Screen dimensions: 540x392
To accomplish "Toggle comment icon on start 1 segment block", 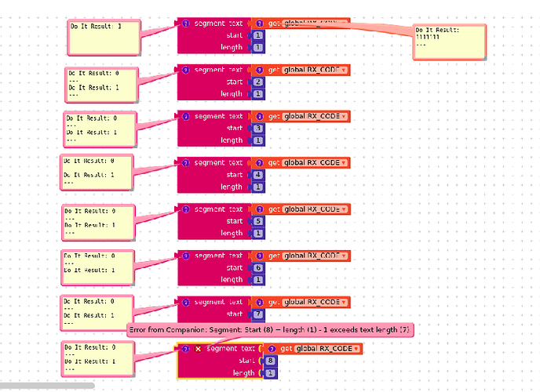I will click(x=185, y=24).
